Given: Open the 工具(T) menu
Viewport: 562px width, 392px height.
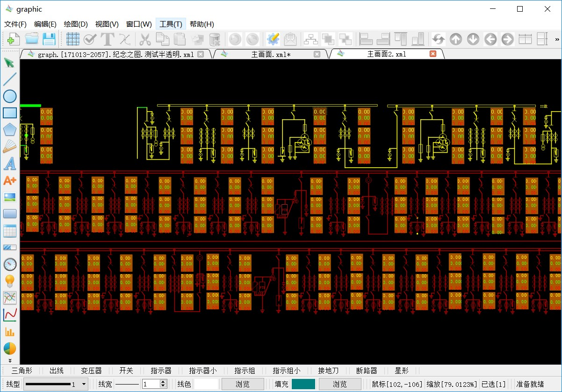Looking at the screenshot, I should (171, 24).
